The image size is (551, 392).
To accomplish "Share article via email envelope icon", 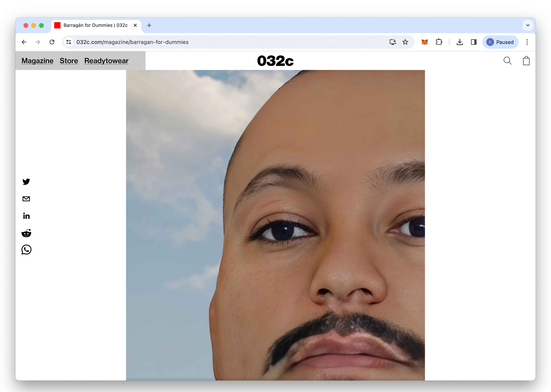I will pyautogui.click(x=26, y=199).
